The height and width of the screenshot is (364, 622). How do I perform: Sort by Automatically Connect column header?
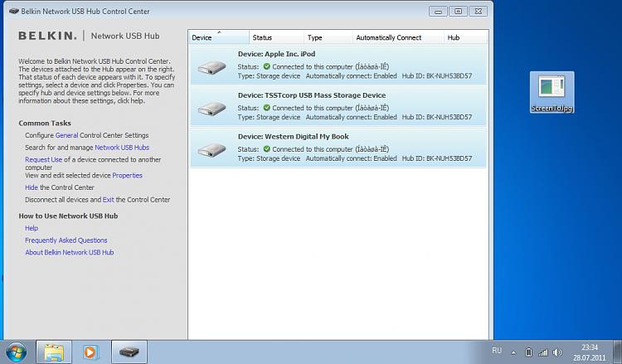[x=398, y=37]
